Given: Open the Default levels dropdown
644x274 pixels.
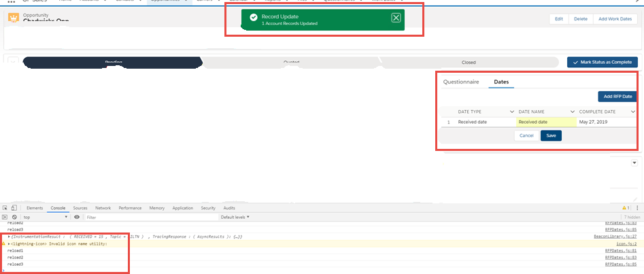Looking at the screenshot, I should pyautogui.click(x=235, y=217).
